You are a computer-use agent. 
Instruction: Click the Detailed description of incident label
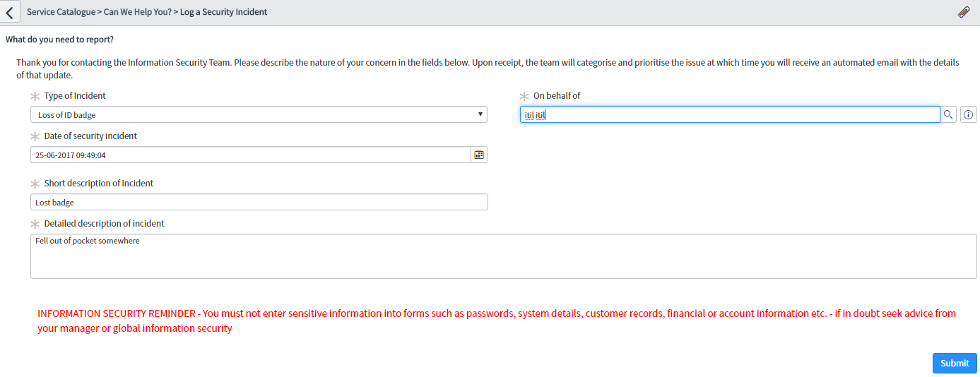tap(104, 224)
